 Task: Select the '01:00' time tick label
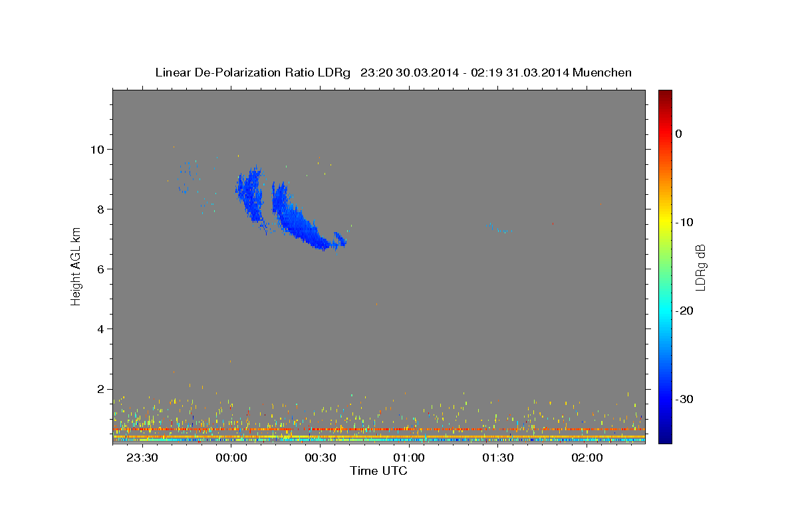[409, 458]
